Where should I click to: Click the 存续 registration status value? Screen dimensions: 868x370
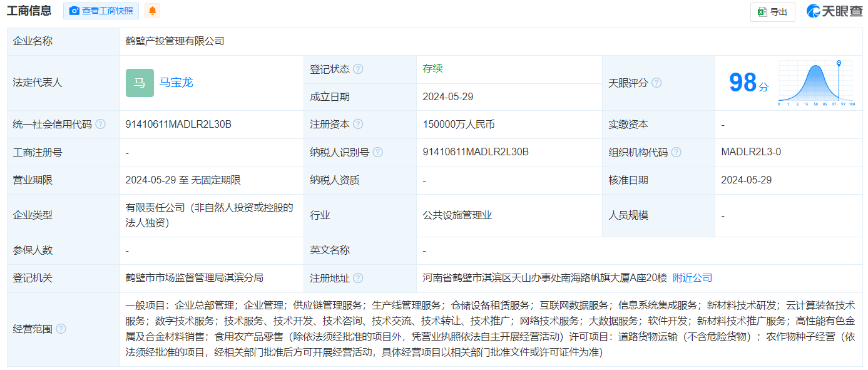[x=433, y=69]
